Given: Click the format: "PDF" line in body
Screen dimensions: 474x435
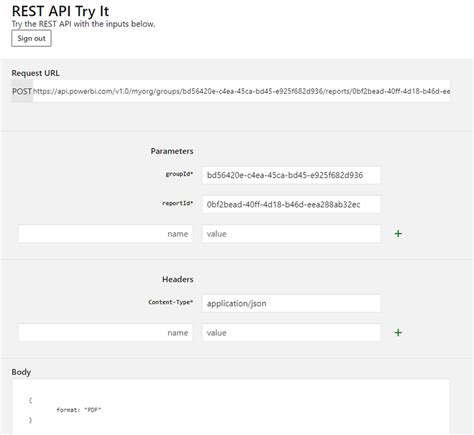Looking at the screenshot, I should click(x=79, y=410).
